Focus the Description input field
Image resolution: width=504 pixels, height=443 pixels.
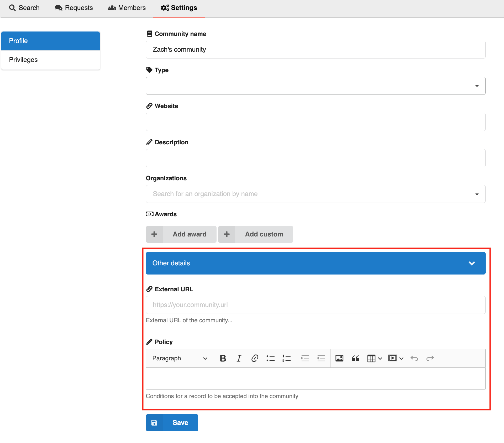tap(316, 158)
